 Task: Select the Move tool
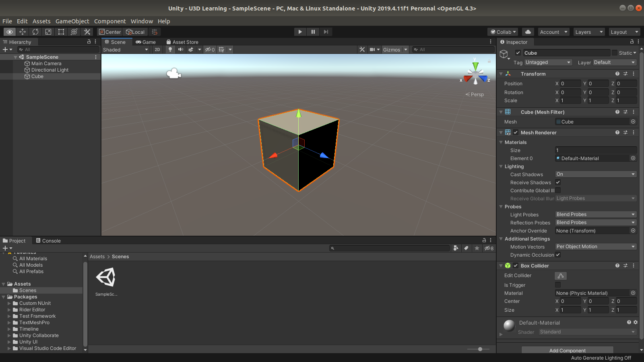coord(23,32)
